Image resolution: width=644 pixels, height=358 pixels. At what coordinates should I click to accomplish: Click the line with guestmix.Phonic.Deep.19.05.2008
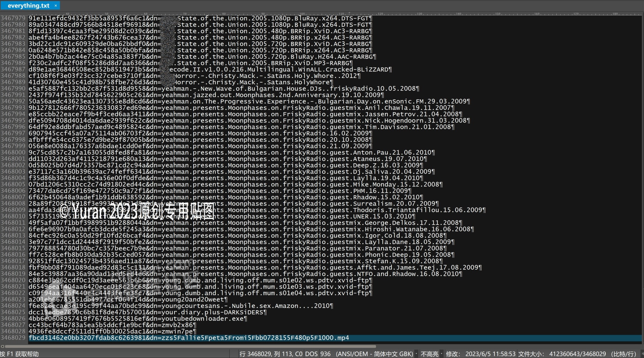click(x=241, y=255)
